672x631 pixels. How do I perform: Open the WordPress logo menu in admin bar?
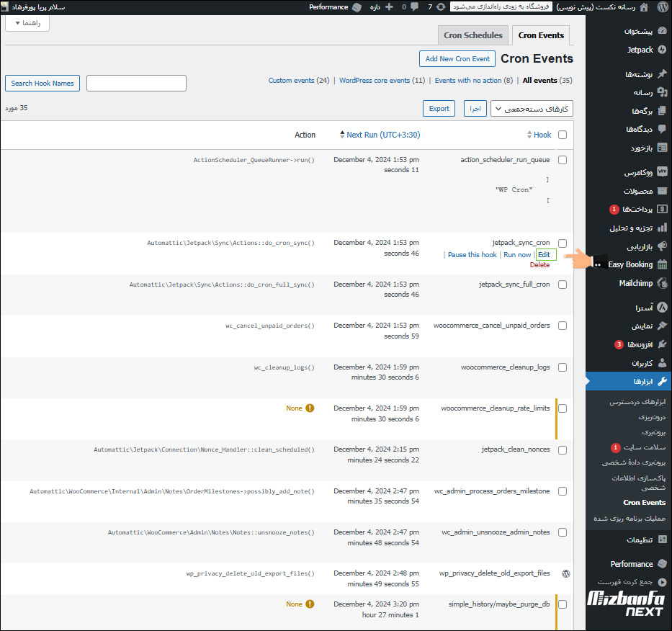662,7
